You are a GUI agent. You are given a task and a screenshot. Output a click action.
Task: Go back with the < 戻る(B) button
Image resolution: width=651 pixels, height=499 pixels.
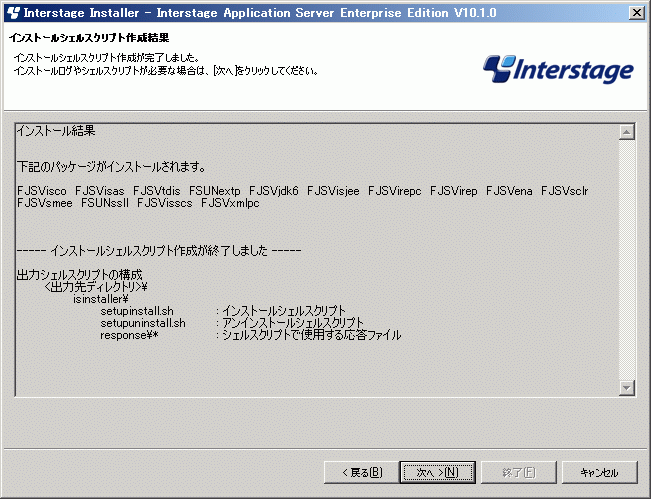361,472
